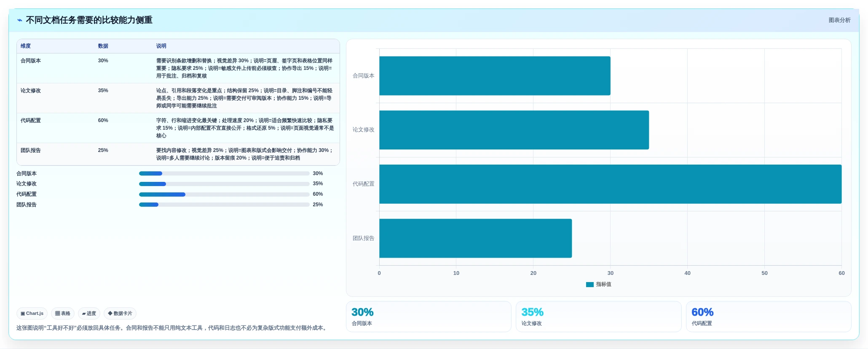
Task: Click the description starting 字符、行和缩进变化
Action: point(245,128)
